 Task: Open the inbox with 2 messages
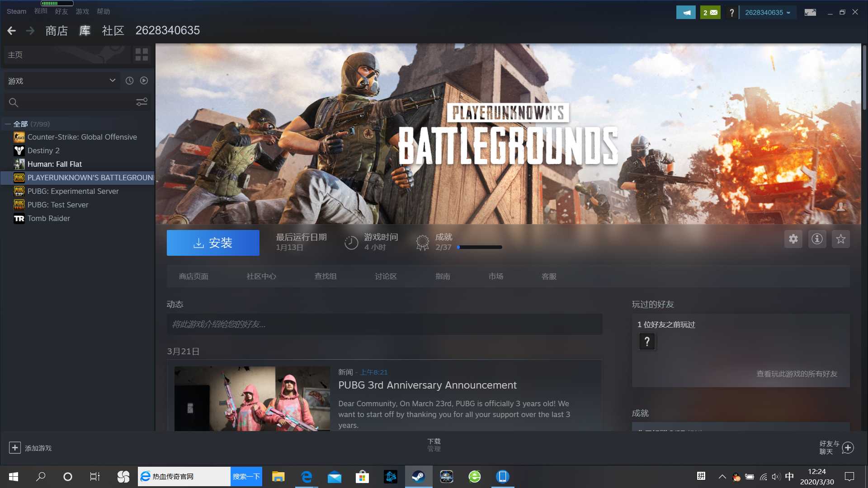pyautogui.click(x=710, y=12)
